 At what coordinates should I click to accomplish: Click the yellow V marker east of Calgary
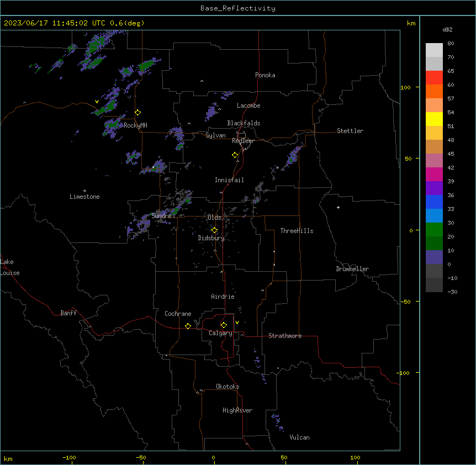(x=237, y=323)
